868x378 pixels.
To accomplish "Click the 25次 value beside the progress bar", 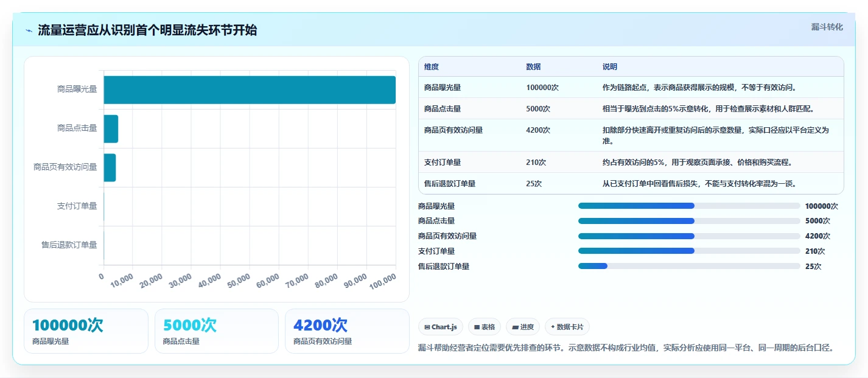I will pyautogui.click(x=813, y=267).
